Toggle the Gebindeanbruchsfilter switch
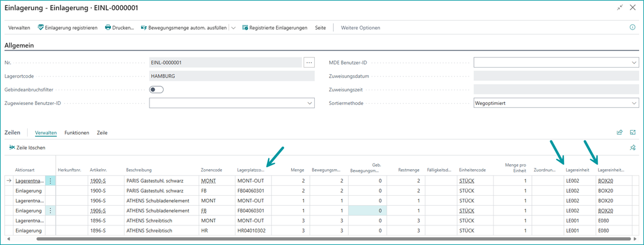This screenshot has height=245, width=644. coord(157,90)
